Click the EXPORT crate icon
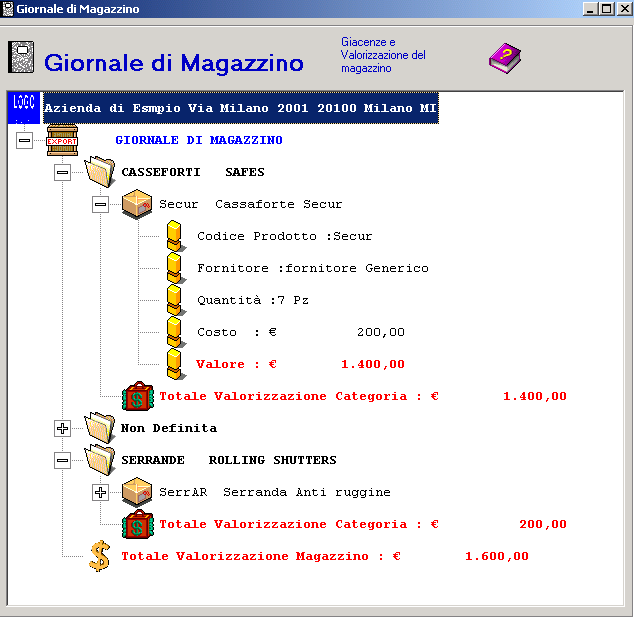 (62, 140)
